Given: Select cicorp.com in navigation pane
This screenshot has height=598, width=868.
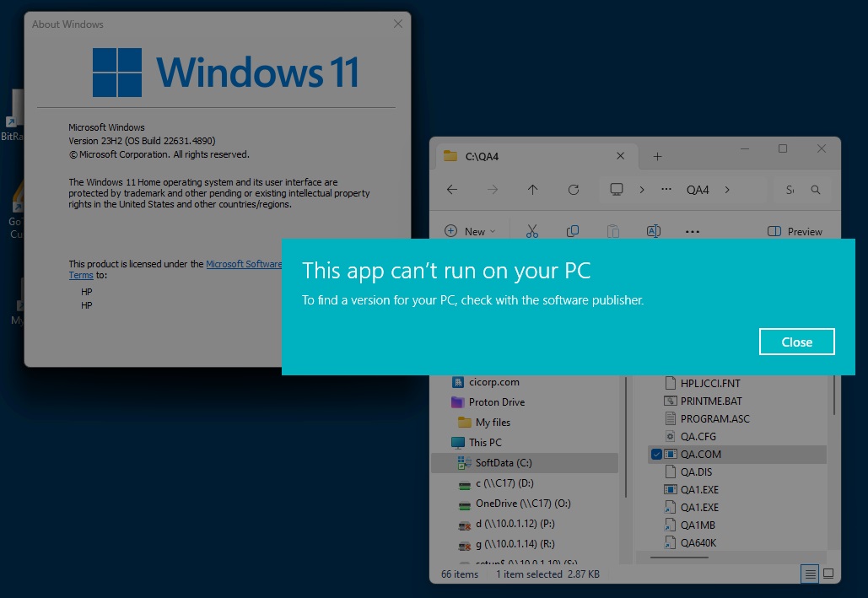Looking at the screenshot, I should 493,382.
